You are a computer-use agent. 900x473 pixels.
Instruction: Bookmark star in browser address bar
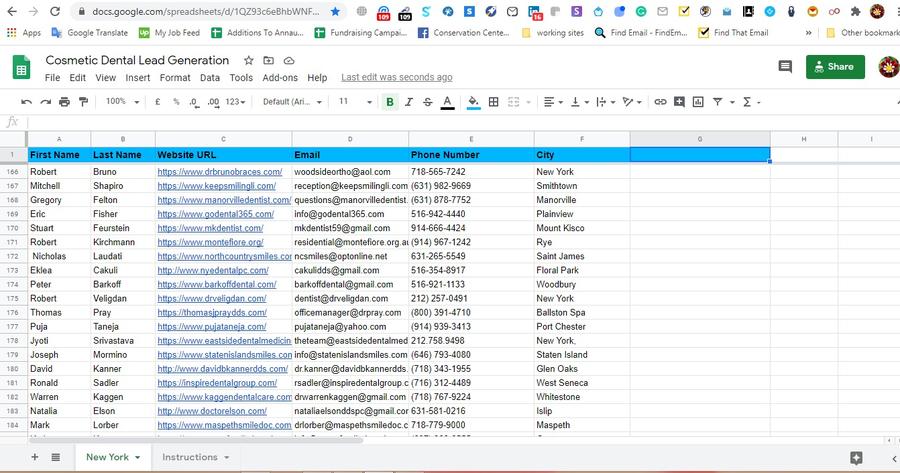pyautogui.click(x=336, y=11)
